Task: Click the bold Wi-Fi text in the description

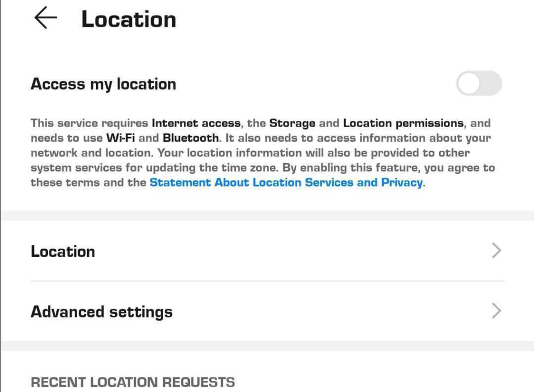Action: click(121, 138)
